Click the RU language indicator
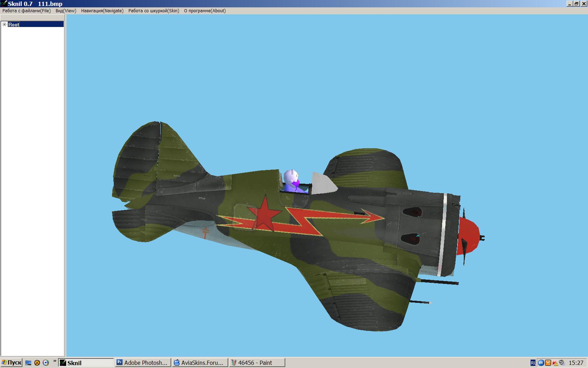Image resolution: width=588 pixels, height=368 pixels. coord(533,363)
